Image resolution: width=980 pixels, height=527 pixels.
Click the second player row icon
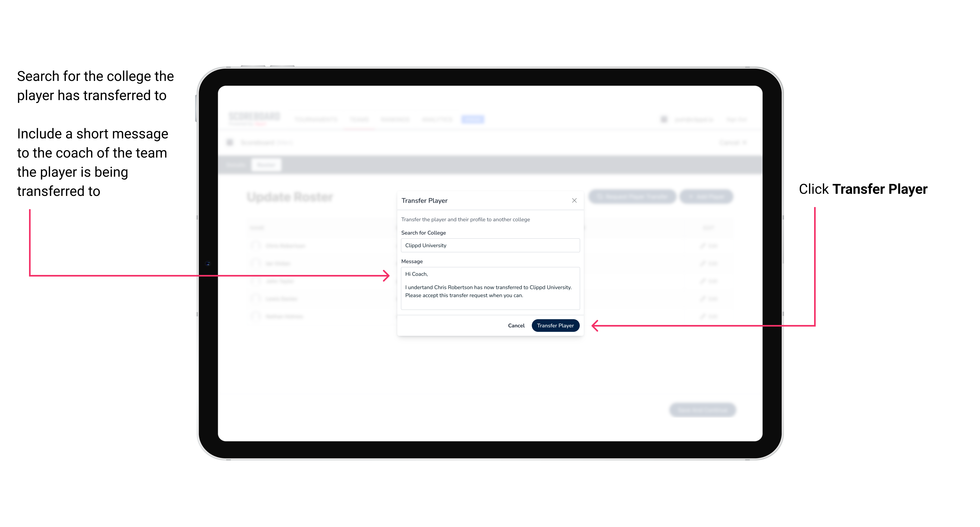(255, 263)
